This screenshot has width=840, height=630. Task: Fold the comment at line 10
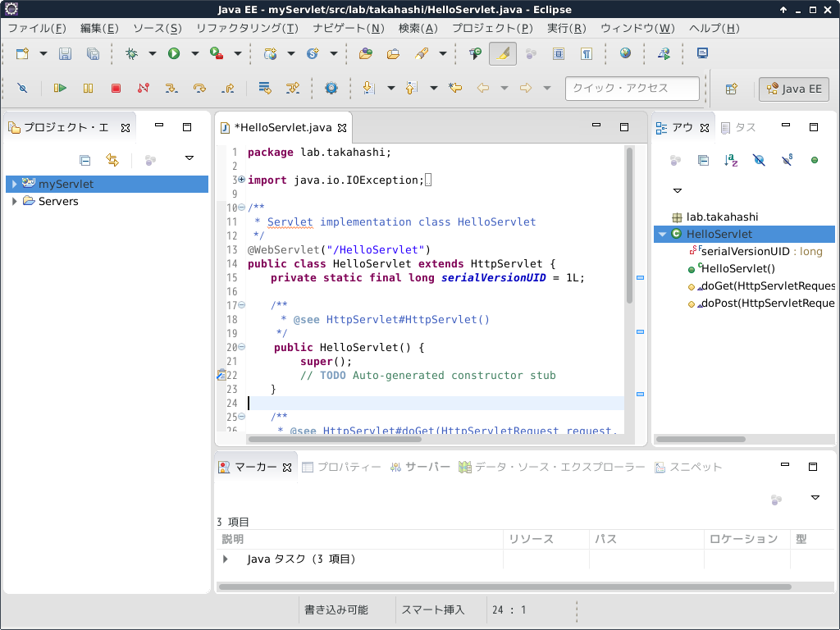pos(242,208)
